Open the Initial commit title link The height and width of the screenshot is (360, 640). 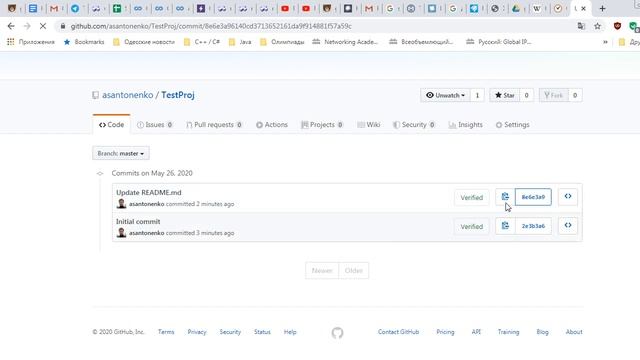(x=138, y=221)
